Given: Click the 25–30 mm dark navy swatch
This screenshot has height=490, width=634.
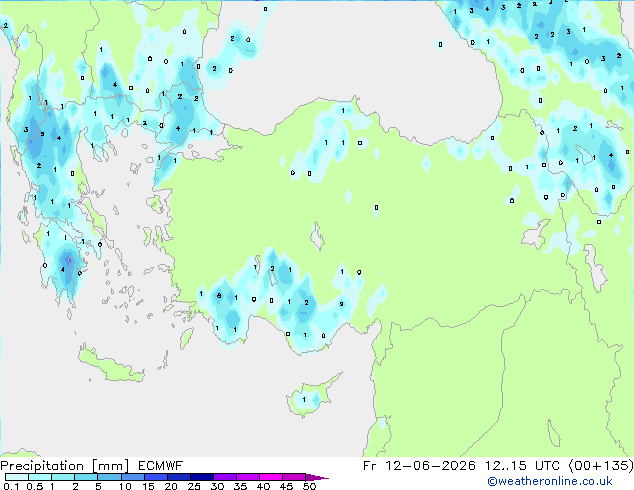Looking at the screenshot, I should point(201,477).
